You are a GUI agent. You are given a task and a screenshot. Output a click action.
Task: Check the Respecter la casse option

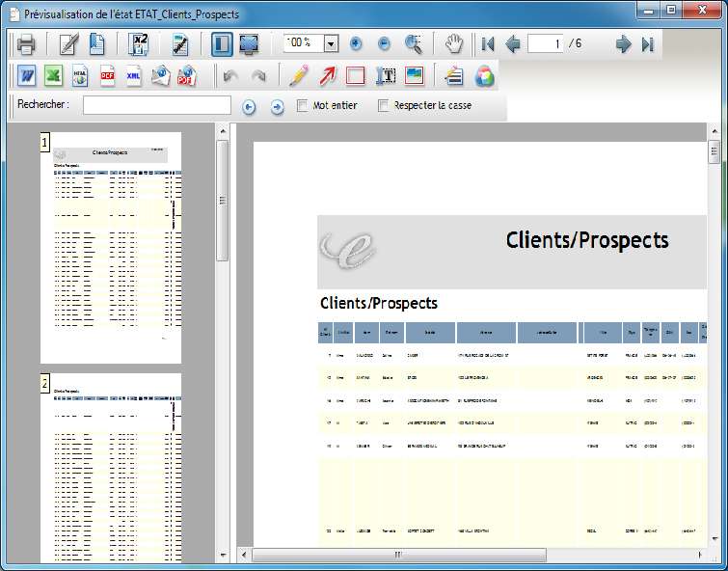click(384, 105)
